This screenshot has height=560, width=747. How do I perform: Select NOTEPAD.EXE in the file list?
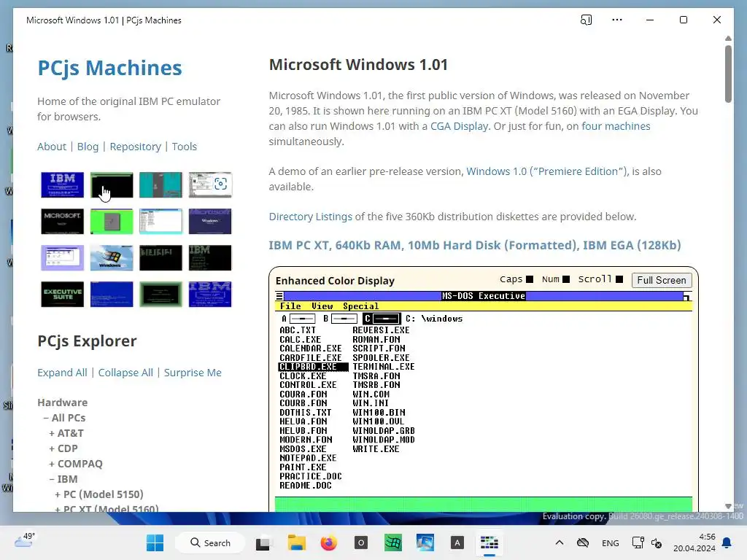(308, 458)
